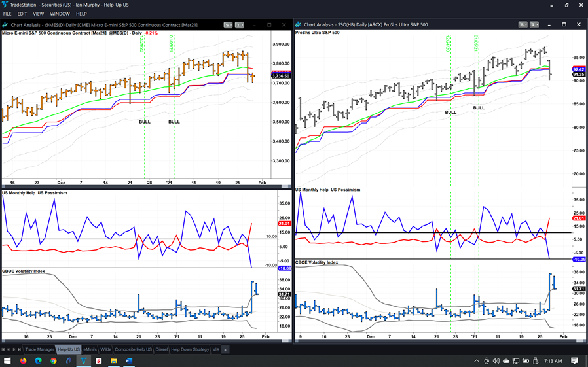This screenshot has width=588, height=367.
Task: Click TradeStation icon in Windows taskbar
Action: click(84, 360)
